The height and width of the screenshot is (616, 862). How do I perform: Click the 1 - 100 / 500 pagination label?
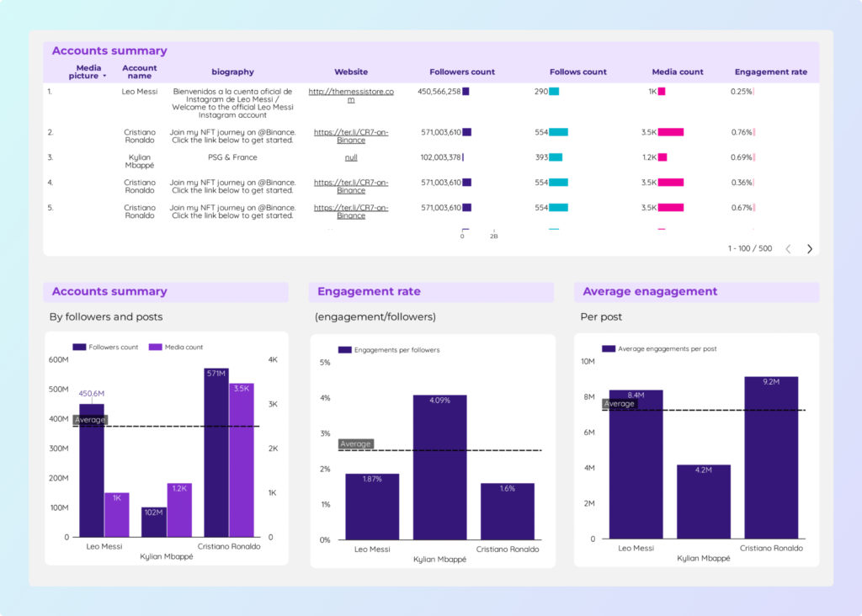click(x=749, y=249)
